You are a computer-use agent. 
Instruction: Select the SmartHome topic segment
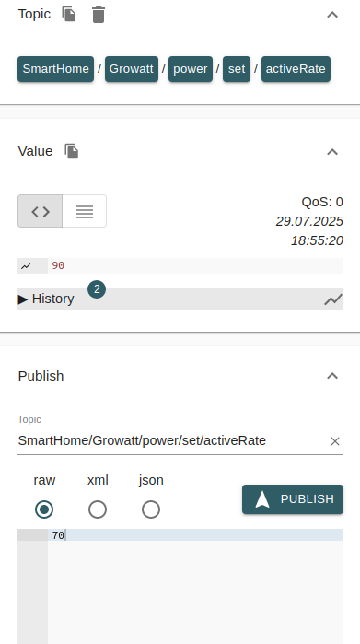coord(56,69)
